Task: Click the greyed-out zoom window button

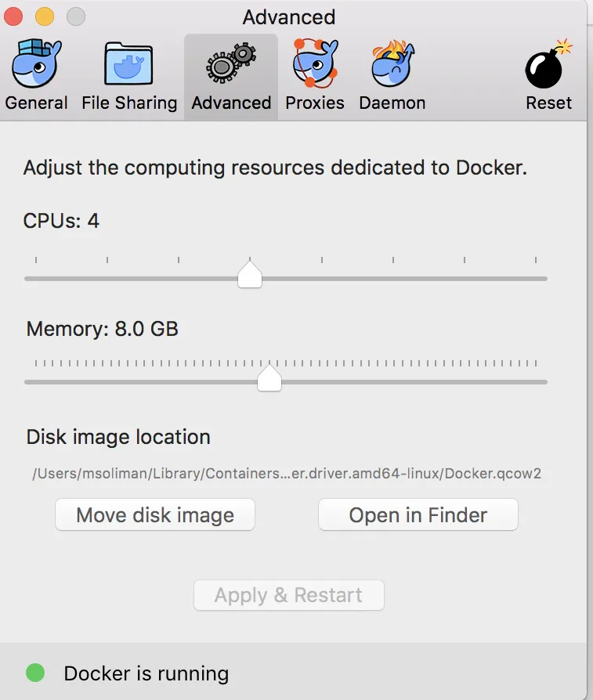Action: click(75, 16)
